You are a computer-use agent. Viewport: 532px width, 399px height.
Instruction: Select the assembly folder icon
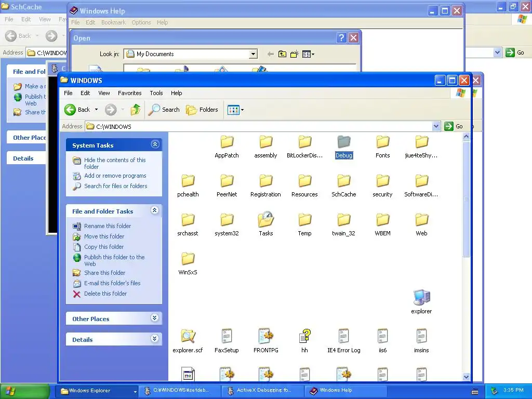[265, 142]
